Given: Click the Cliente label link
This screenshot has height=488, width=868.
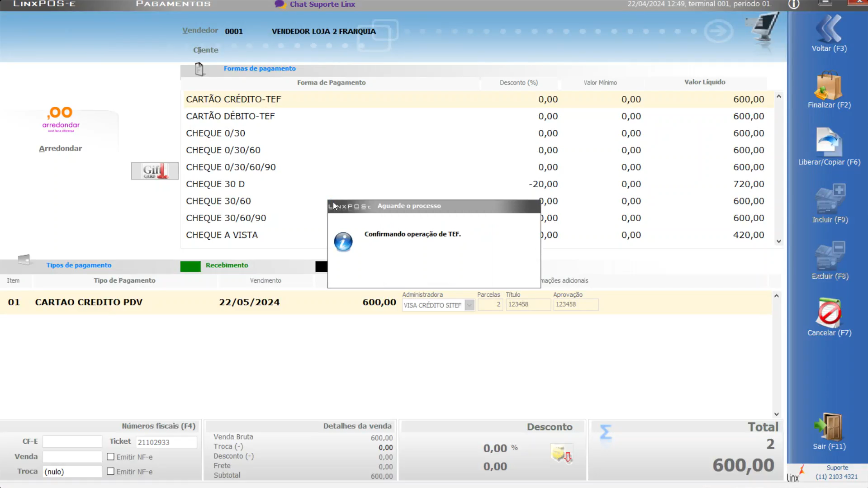Looking at the screenshot, I should click(205, 50).
